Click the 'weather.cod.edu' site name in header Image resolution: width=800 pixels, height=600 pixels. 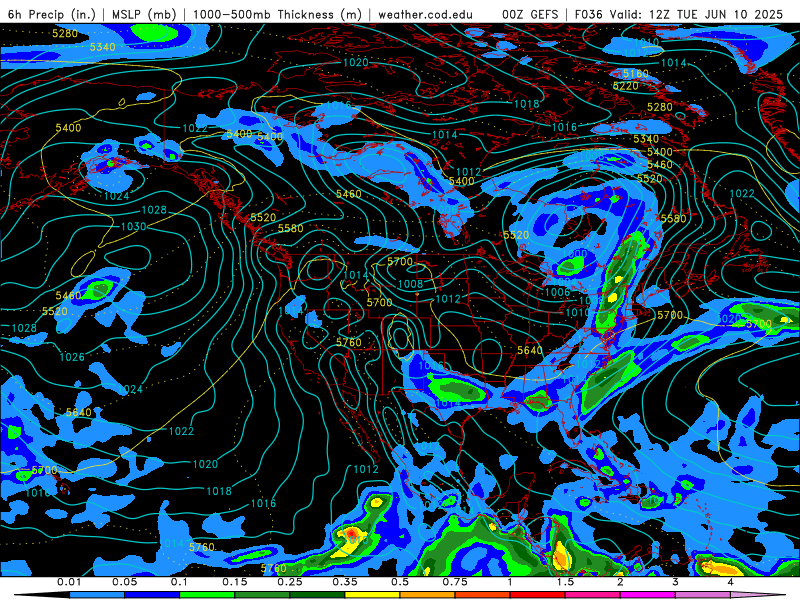[x=426, y=14]
